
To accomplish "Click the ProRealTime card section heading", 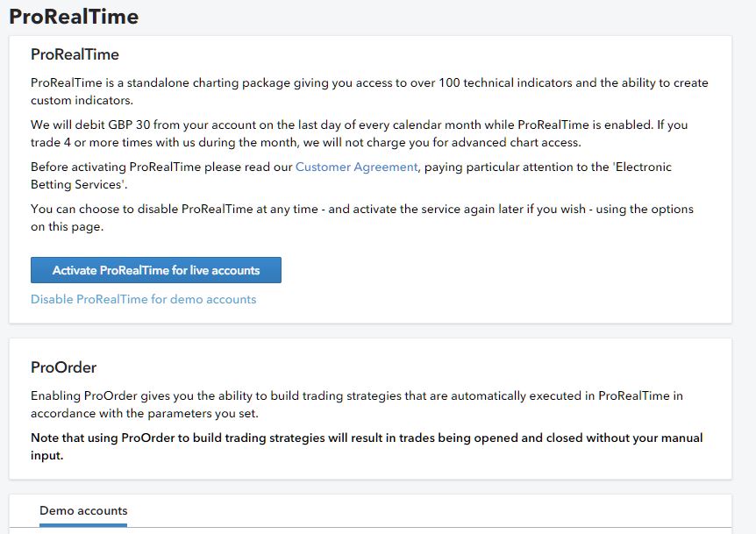I will [x=75, y=54].
